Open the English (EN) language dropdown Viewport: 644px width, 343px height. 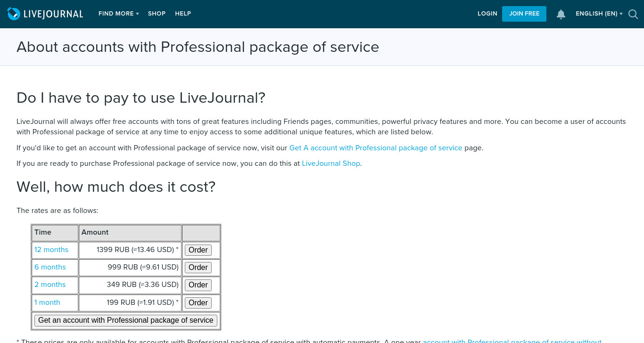[599, 14]
